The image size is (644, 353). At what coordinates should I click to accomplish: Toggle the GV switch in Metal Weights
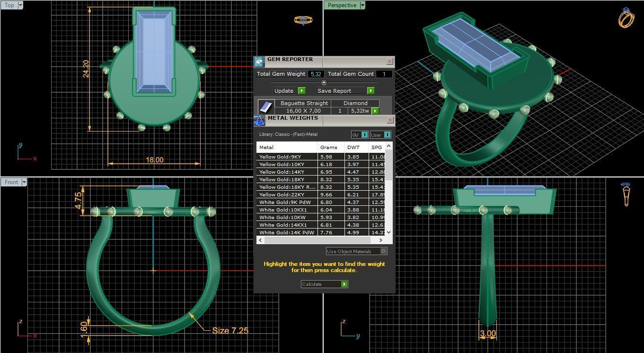[360, 135]
